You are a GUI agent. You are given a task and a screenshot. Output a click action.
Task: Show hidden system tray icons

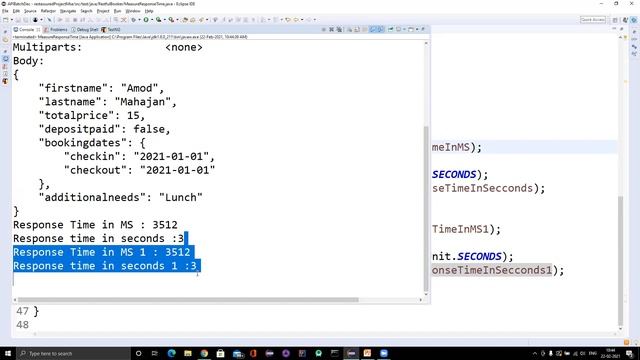(x=534, y=353)
